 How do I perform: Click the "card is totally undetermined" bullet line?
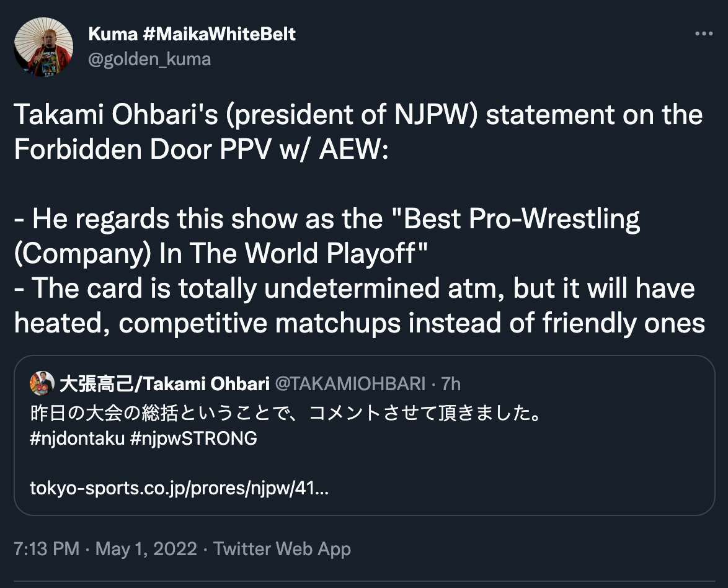click(354, 289)
